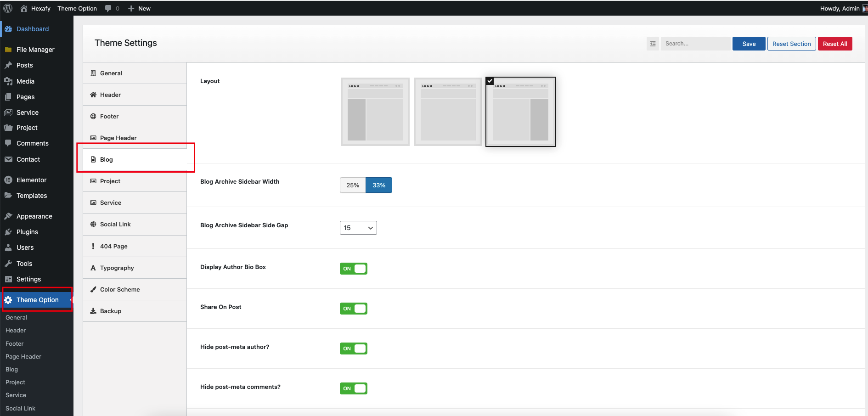Click the Templates folder icon
868x416 pixels.
click(x=8, y=196)
